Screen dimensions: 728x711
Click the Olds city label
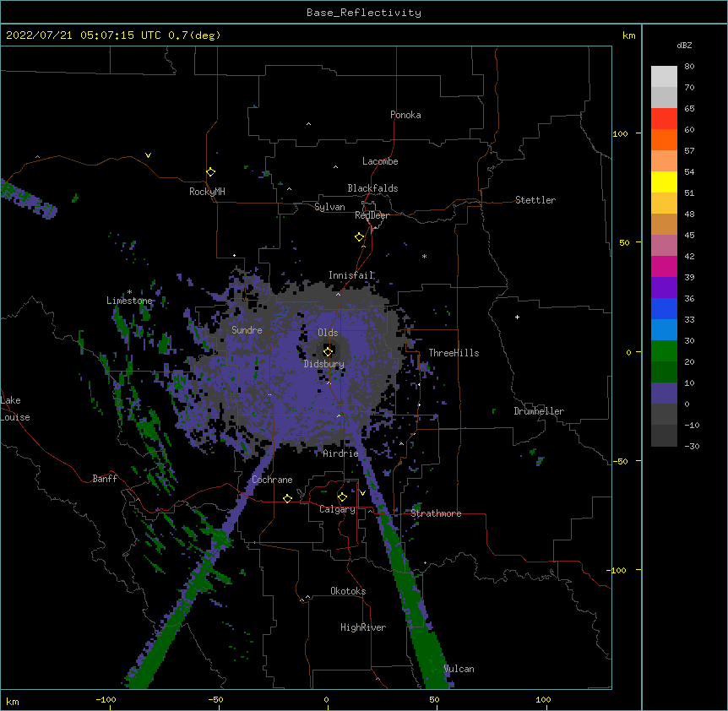coord(328,333)
